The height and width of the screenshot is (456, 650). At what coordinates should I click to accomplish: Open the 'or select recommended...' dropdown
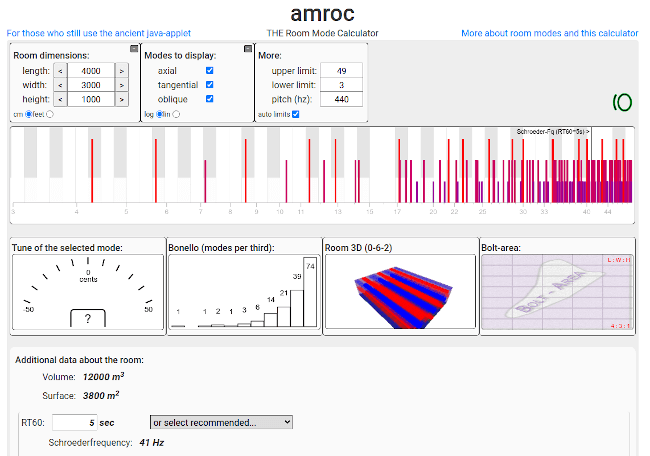pos(221,422)
